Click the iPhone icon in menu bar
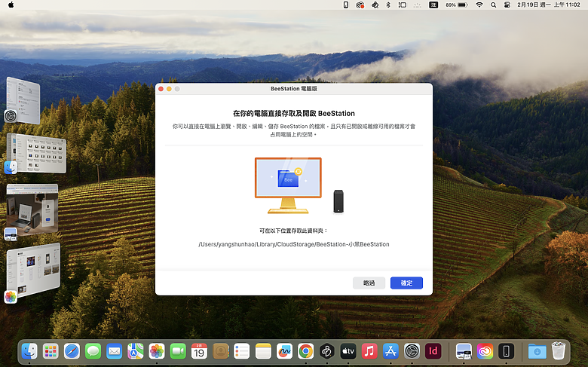 [x=346, y=5]
